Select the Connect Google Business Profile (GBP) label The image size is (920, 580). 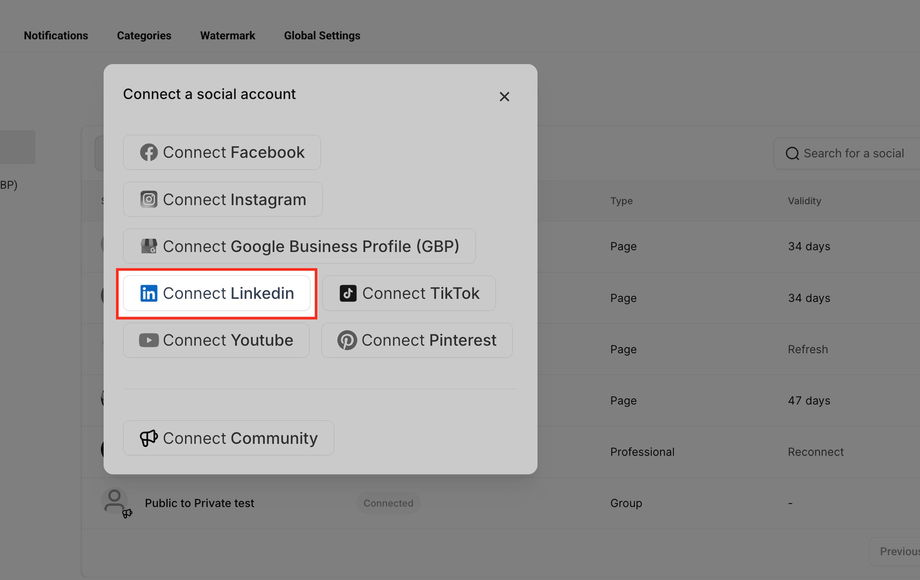(311, 246)
